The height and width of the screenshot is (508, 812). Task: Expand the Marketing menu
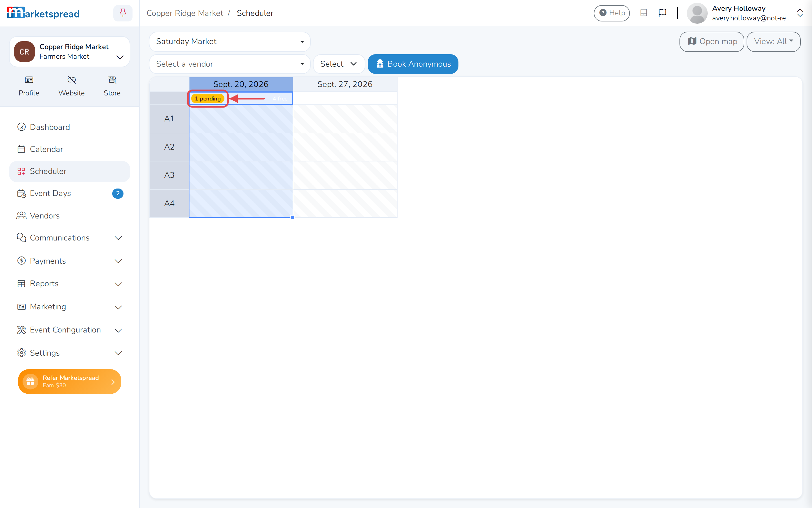pyautogui.click(x=69, y=307)
